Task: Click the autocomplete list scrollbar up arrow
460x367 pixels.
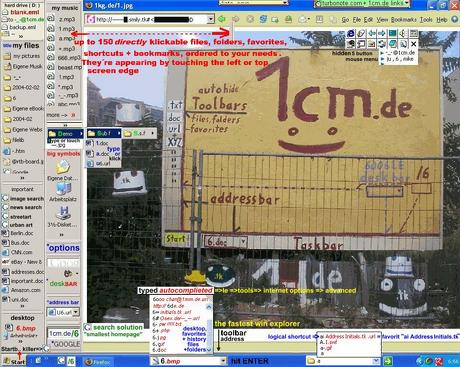Action: 209,307
